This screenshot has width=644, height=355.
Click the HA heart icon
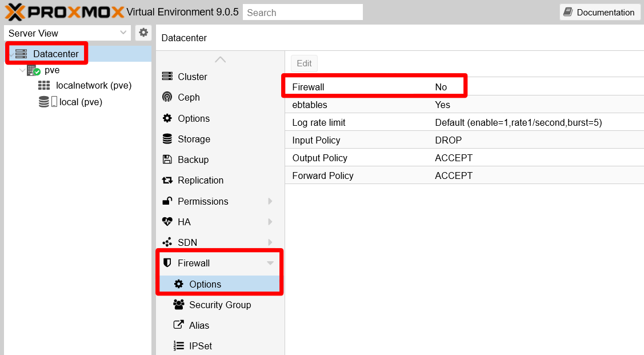[168, 222]
